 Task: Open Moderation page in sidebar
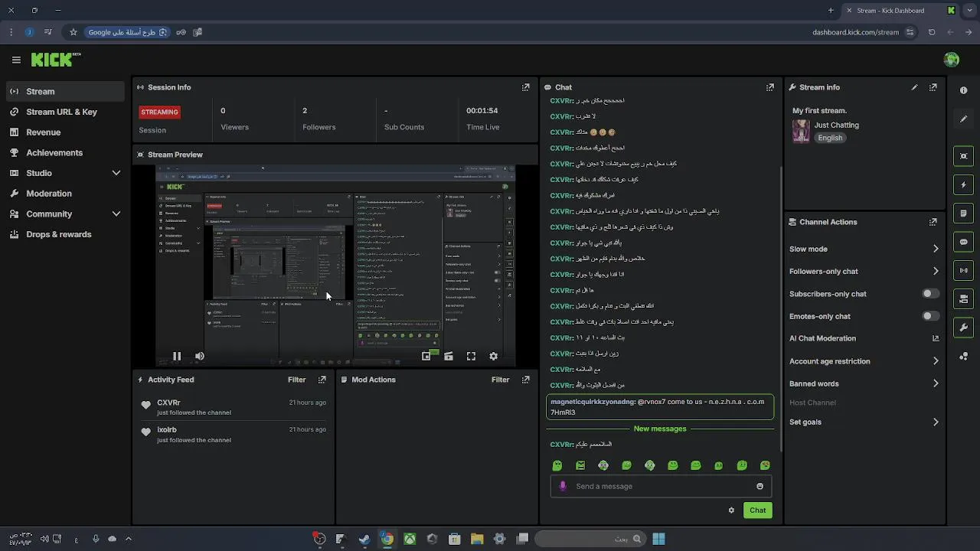point(64,194)
